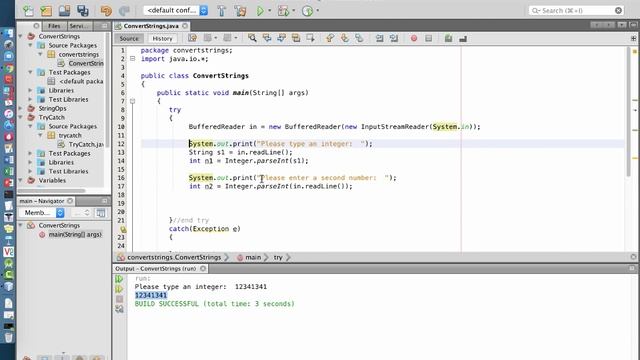Switch to the History view tab
Image resolution: width=640 pixels, height=360 pixels.
coord(162,38)
